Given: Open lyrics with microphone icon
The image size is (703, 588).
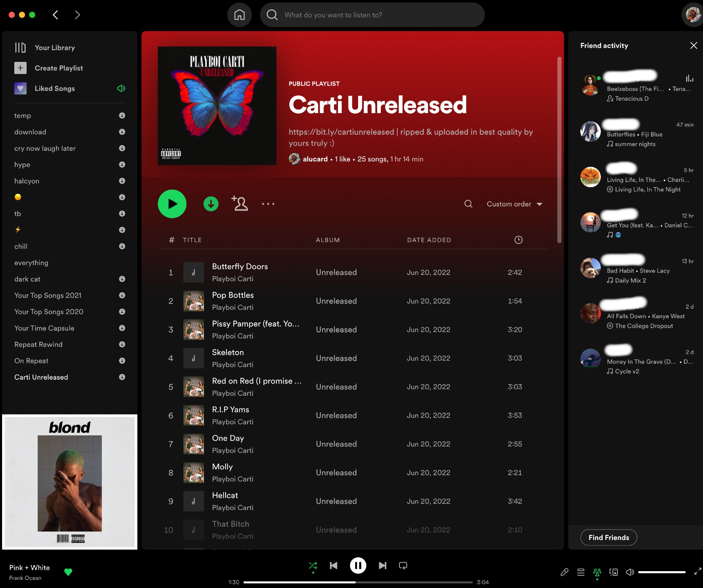Looking at the screenshot, I should coord(564,572).
